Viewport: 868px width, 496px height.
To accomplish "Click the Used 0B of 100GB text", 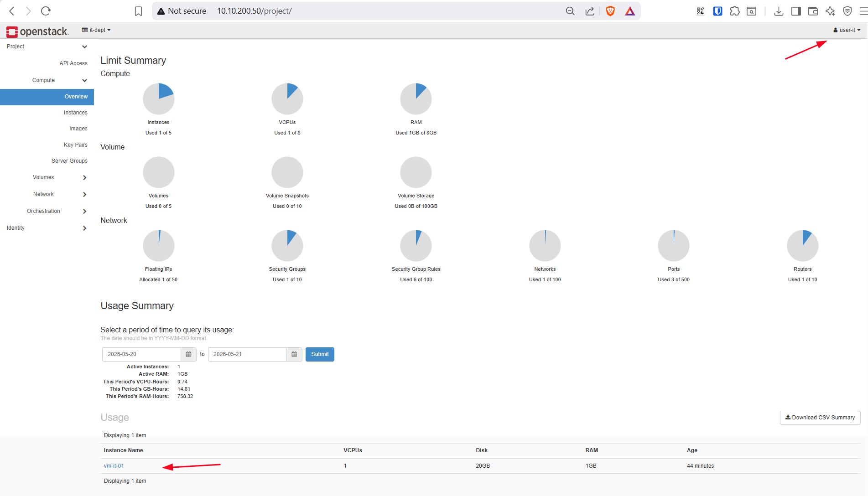I will tap(416, 207).
